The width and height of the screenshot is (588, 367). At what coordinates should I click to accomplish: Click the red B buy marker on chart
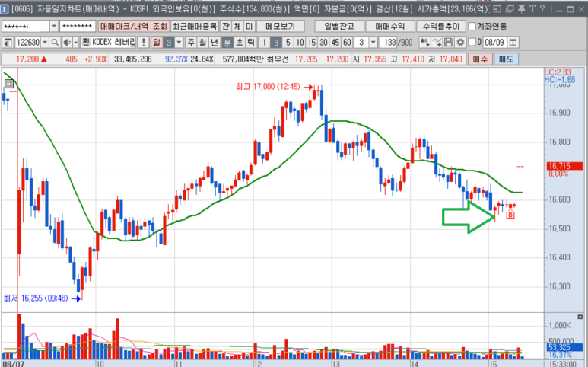coord(510,215)
